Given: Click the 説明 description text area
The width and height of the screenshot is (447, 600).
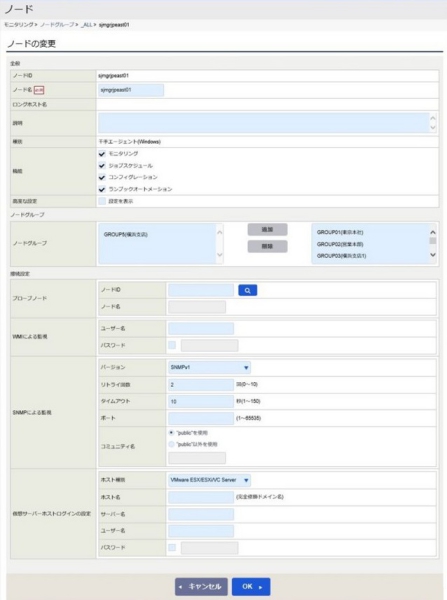Looking at the screenshot, I should (x=264, y=123).
